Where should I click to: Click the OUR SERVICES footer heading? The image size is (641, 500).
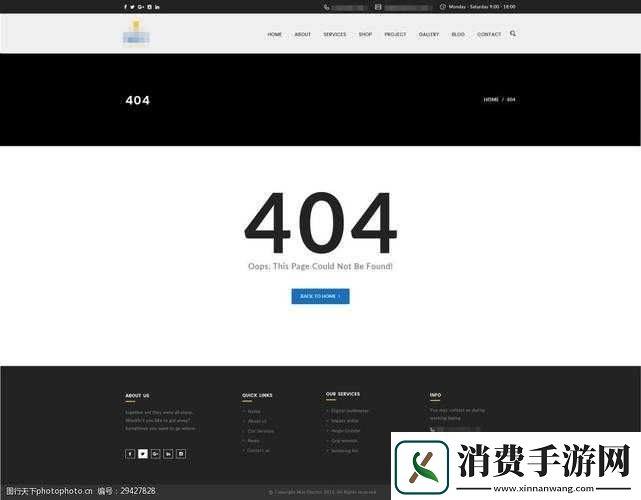pos(343,394)
